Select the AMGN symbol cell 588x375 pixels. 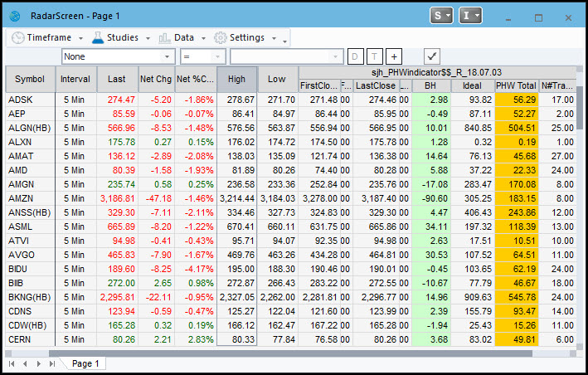(x=30, y=184)
